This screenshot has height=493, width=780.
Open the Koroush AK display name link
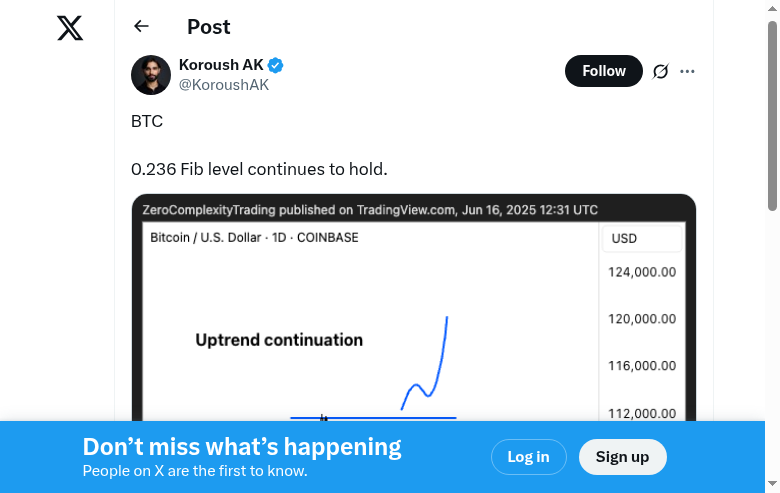pos(221,65)
